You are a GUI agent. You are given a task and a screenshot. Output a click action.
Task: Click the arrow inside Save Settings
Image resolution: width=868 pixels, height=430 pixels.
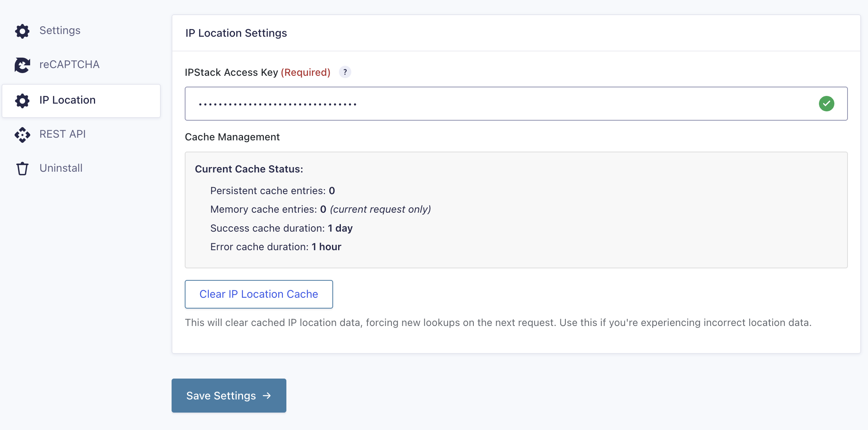[267, 396]
